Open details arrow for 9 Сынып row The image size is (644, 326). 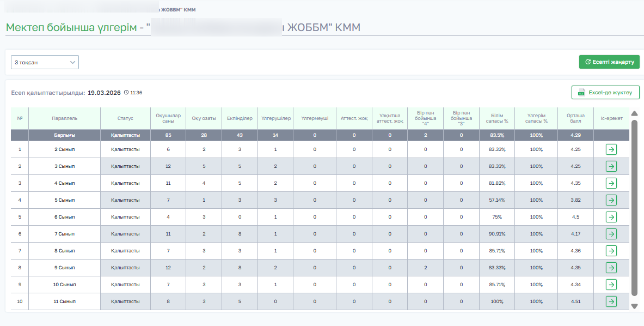point(611,268)
